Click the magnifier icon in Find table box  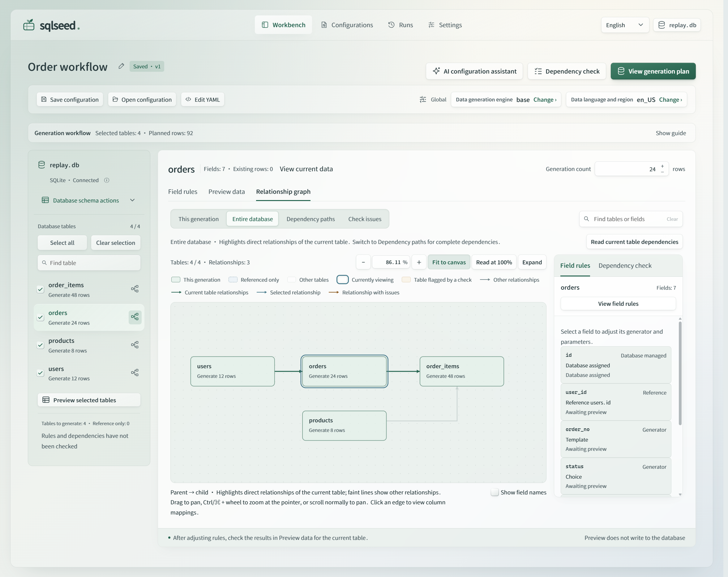pyautogui.click(x=44, y=263)
